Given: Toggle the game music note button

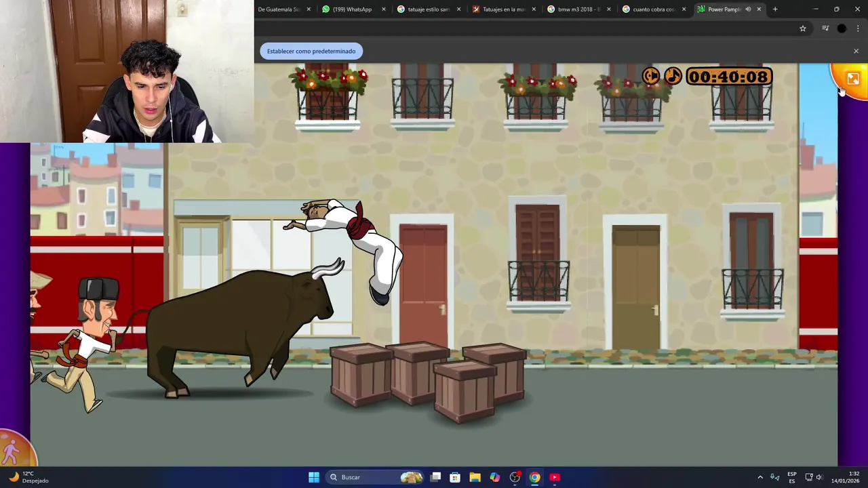Looking at the screenshot, I should click(x=673, y=77).
